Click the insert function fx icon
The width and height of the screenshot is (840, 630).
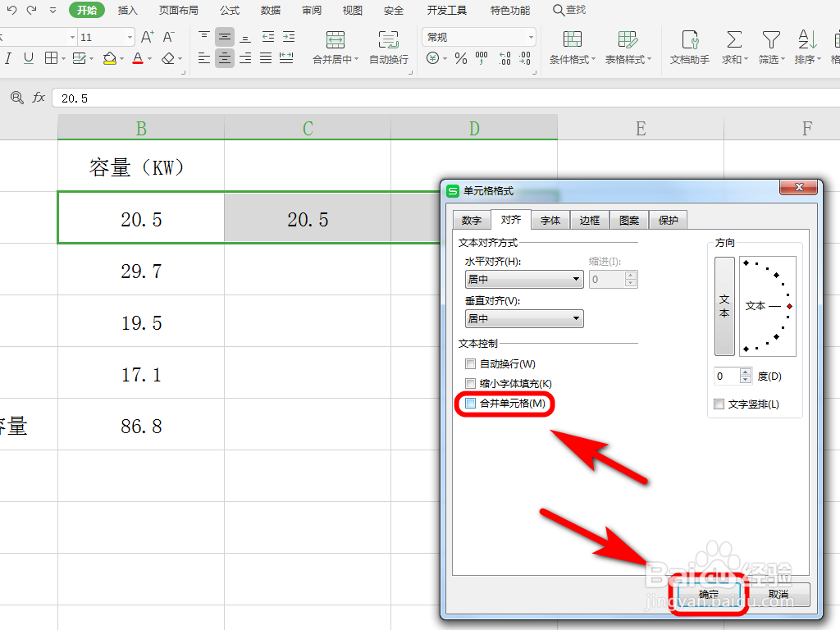[x=39, y=98]
